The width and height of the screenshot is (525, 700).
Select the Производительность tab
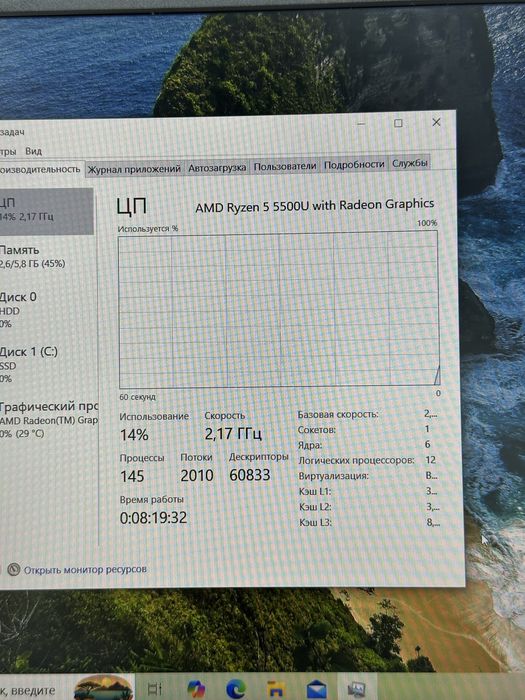click(41, 169)
